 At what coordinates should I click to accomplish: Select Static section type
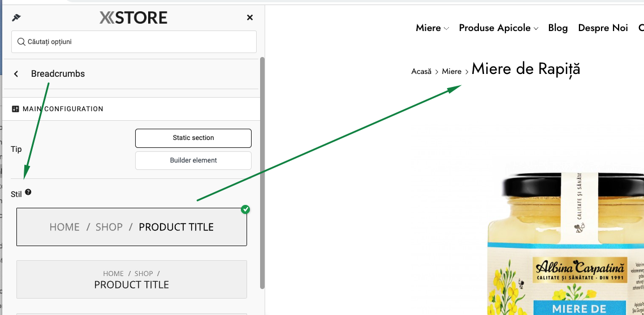pos(193,138)
